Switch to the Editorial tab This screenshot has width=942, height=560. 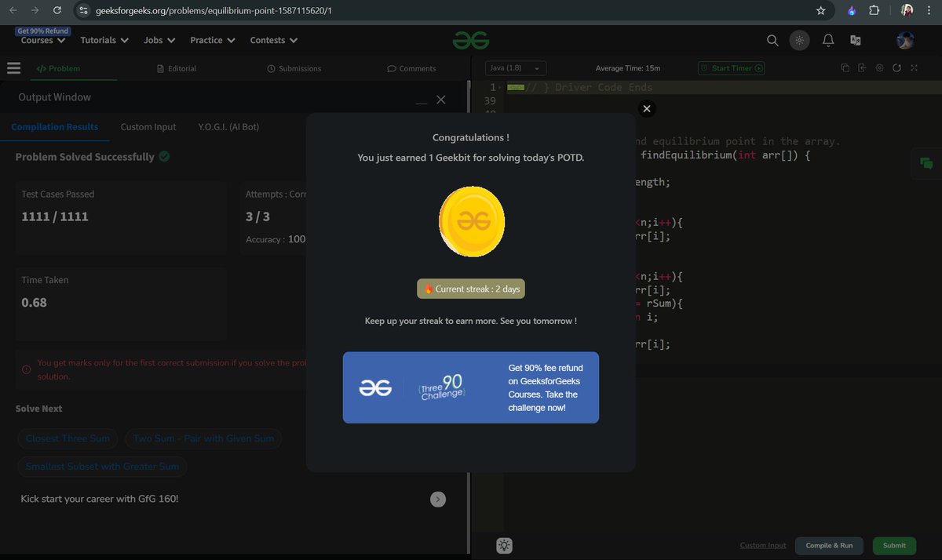[177, 68]
